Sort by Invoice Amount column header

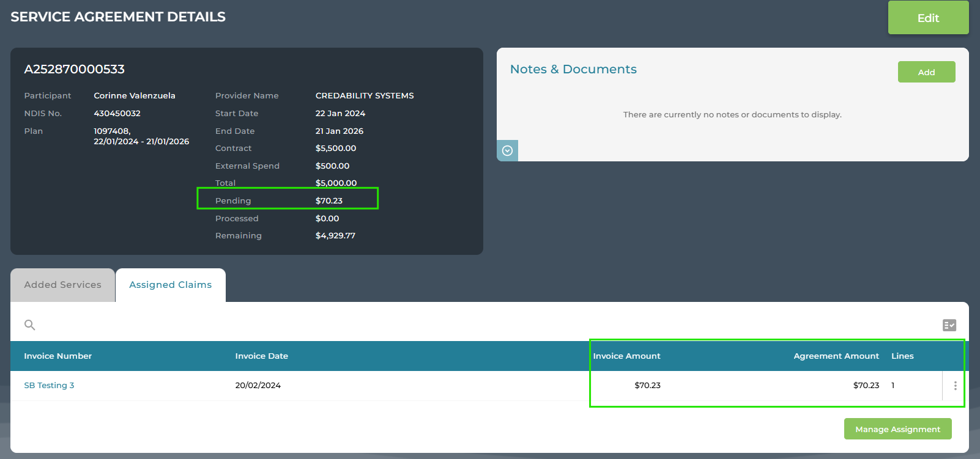[x=626, y=356]
